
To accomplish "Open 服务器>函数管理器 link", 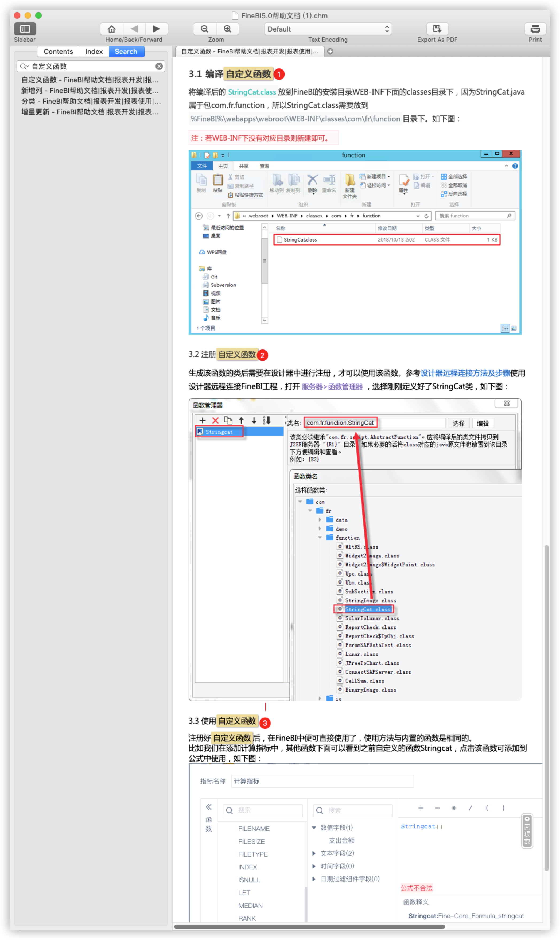I will click(x=332, y=386).
